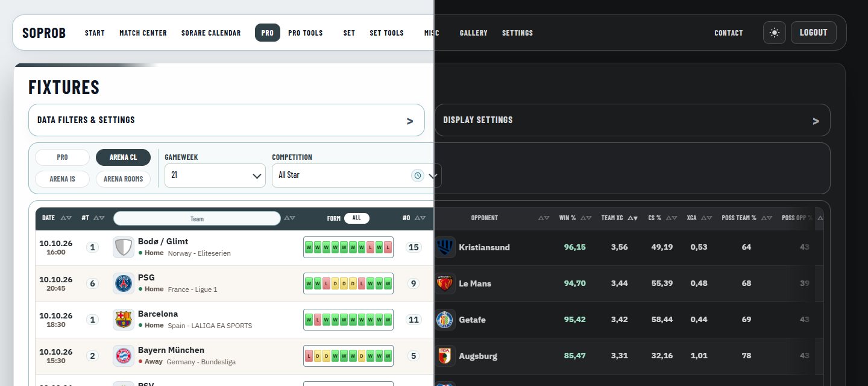Open the CONTACT link
The height and width of the screenshot is (386, 868).
coord(729,33)
